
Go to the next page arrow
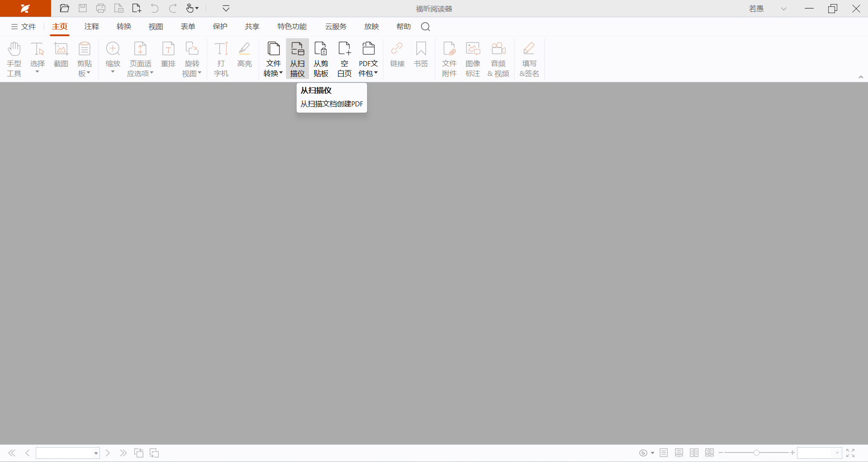[x=108, y=453]
